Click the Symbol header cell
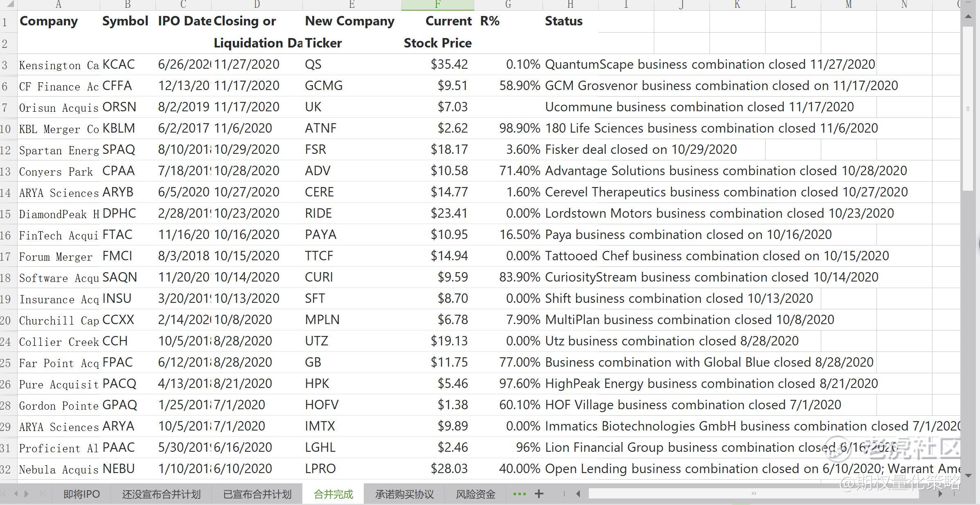Viewport: 980px width, 505px height. (128, 21)
